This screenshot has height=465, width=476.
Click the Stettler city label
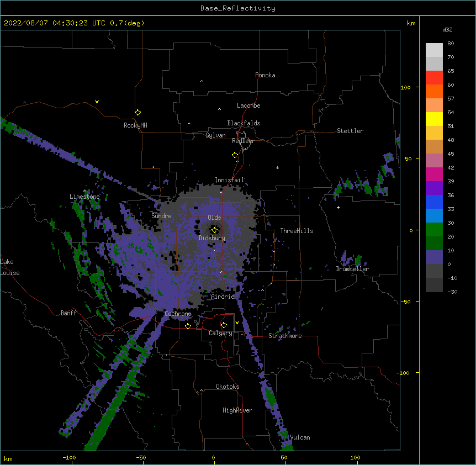coord(350,131)
